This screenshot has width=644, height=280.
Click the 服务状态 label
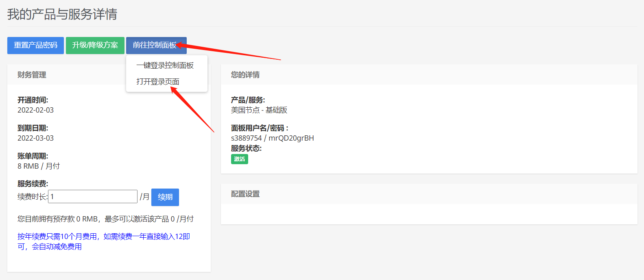pyautogui.click(x=246, y=148)
